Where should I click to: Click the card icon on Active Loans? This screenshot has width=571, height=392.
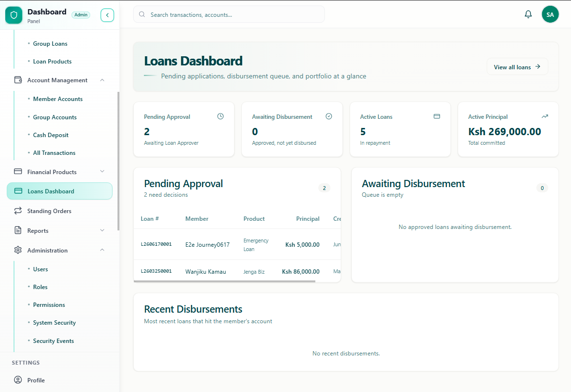tap(437, 116)
